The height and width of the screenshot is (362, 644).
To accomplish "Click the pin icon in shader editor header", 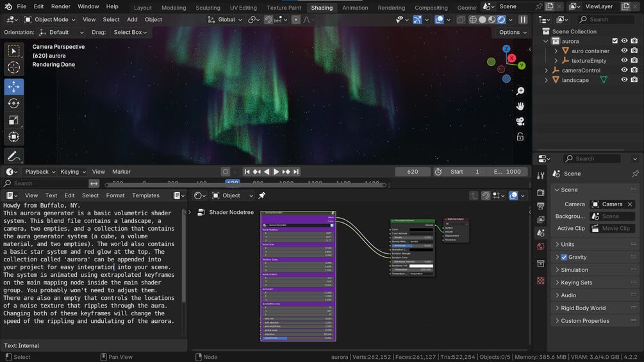I will [x=261, y=196].
